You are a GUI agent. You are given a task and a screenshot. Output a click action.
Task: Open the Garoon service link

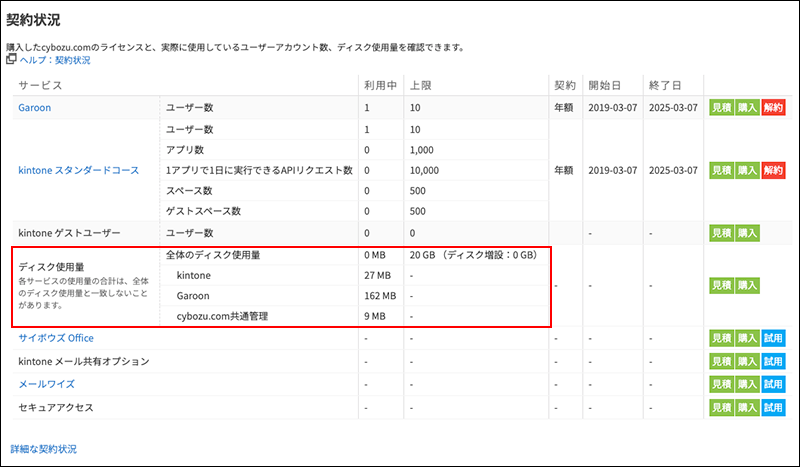point(37,107)
